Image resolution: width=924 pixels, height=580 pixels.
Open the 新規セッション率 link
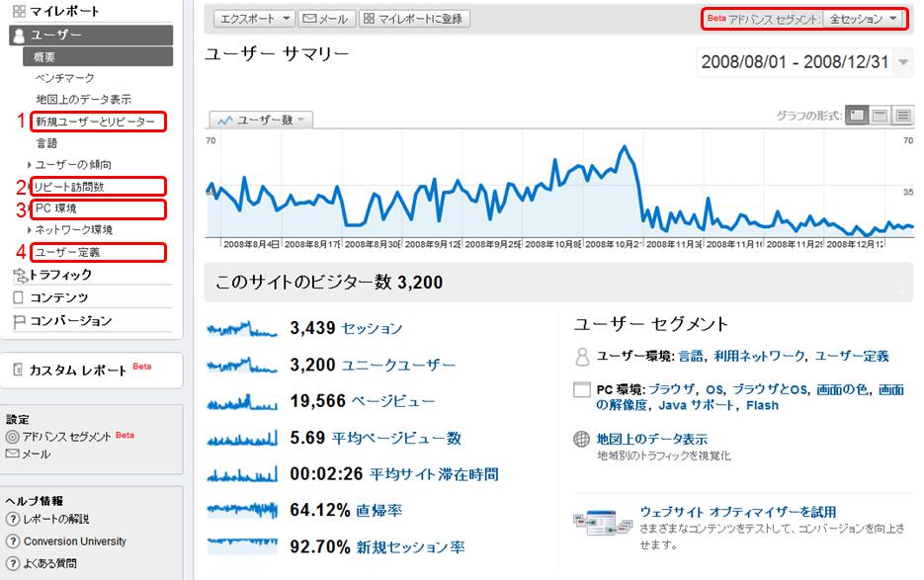pyautogui.click(x=411, y=547)
